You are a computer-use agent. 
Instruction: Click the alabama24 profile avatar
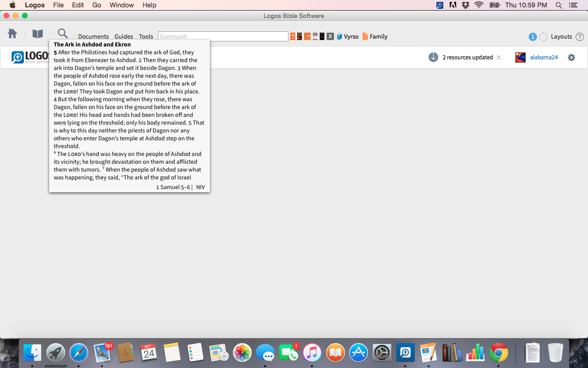(520, 57)
